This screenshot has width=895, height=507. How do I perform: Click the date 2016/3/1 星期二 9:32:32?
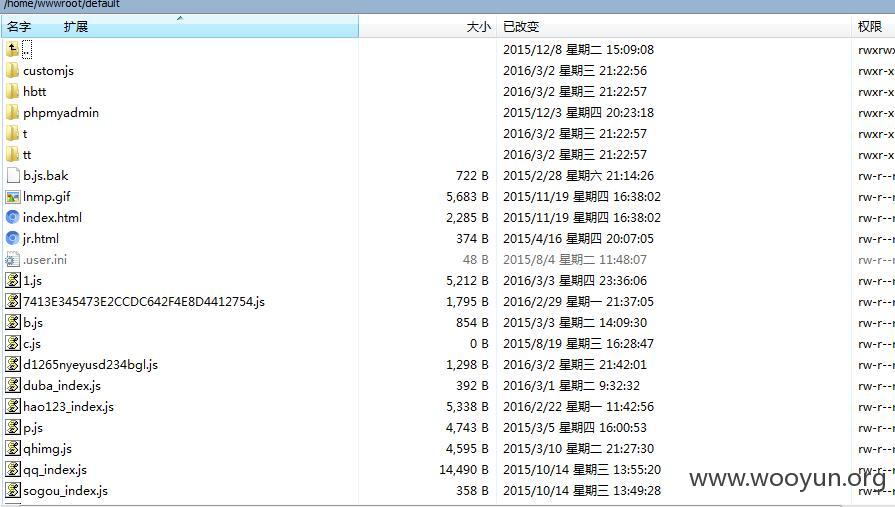pyautogui.click(x=571, y=385)
